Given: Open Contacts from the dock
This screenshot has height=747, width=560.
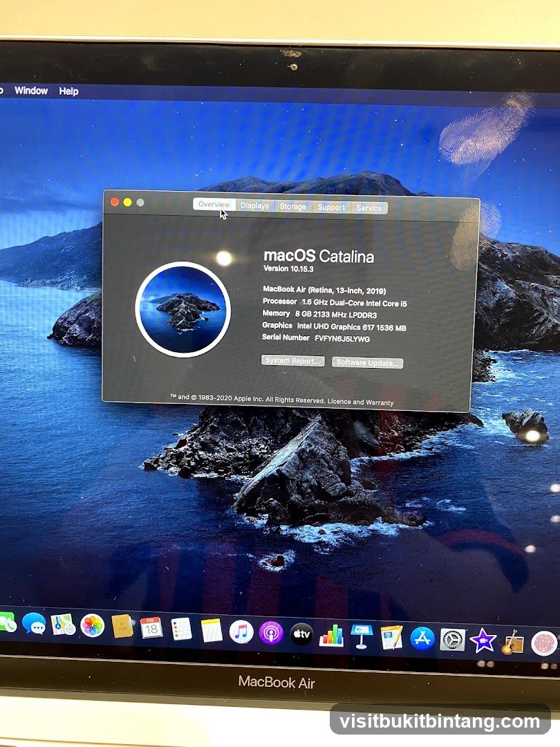Looking at the screenshot, I should [122, 627].
